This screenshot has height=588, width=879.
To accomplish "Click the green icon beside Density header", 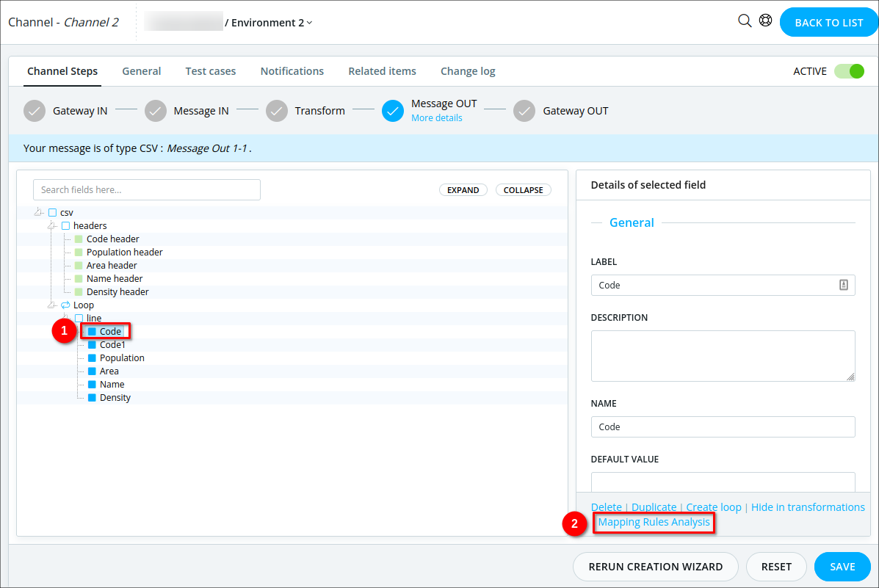I will click(79, 292).
